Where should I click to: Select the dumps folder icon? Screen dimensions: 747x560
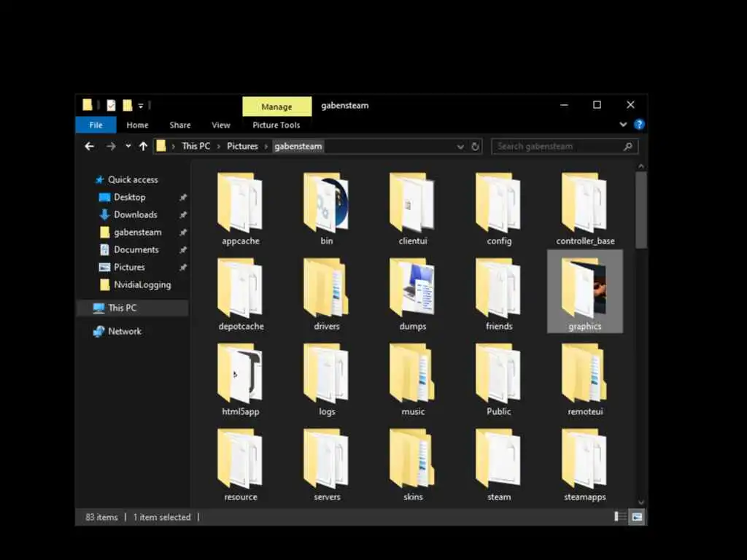tap(413, 288)
